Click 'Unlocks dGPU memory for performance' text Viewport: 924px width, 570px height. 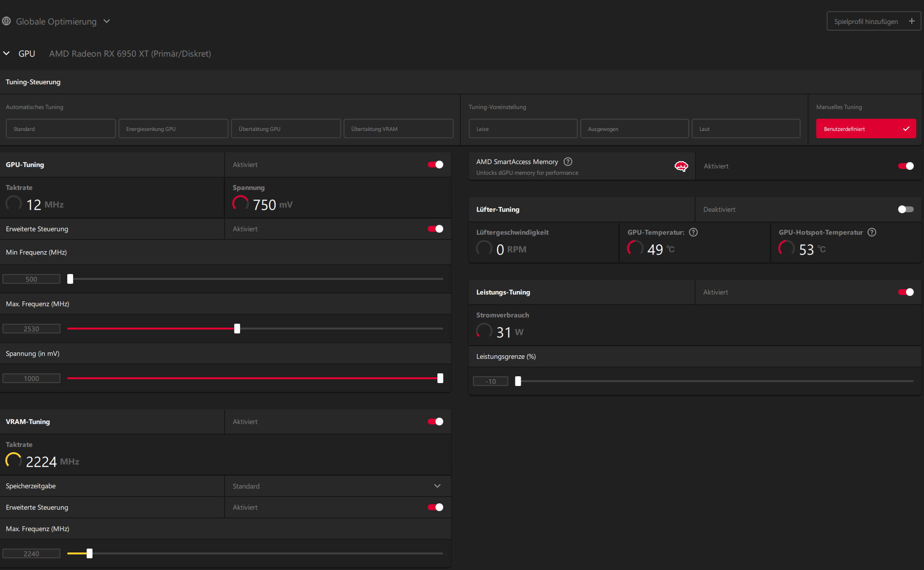[527, 173]
